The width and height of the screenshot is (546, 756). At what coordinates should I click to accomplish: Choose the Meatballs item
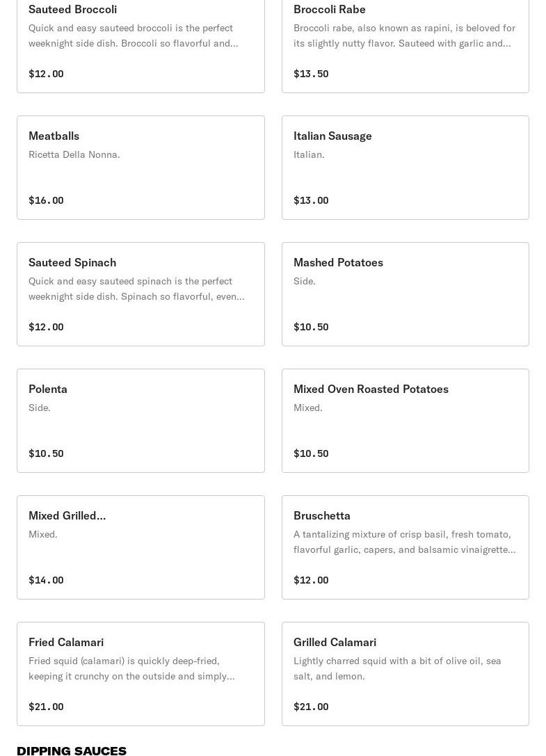(x=140, y=168)
